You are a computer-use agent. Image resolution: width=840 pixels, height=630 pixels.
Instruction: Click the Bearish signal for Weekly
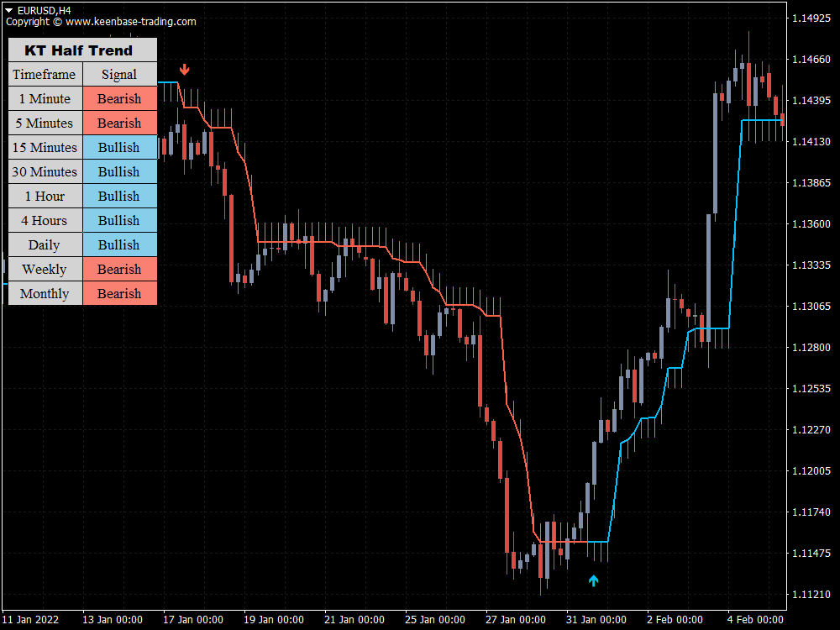120,269
